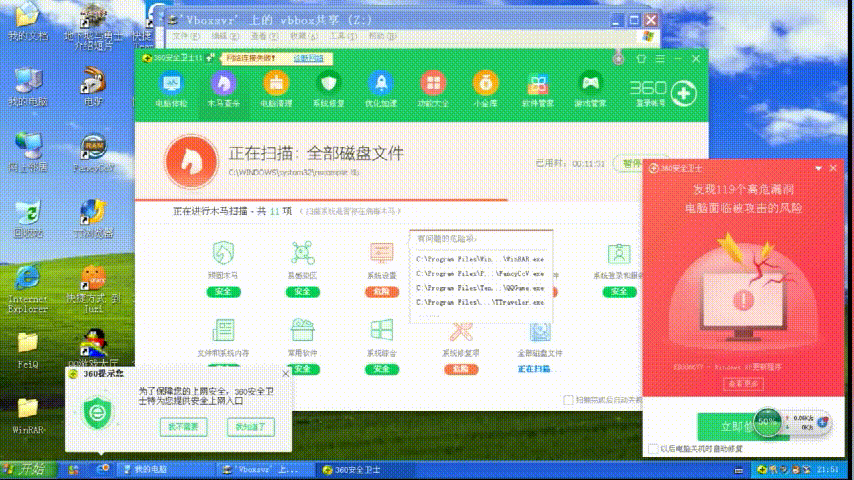This screenshot has height=480, width=854.
Task: Close the 360提示您 tip popup
Action: click(x=285, y=374)
